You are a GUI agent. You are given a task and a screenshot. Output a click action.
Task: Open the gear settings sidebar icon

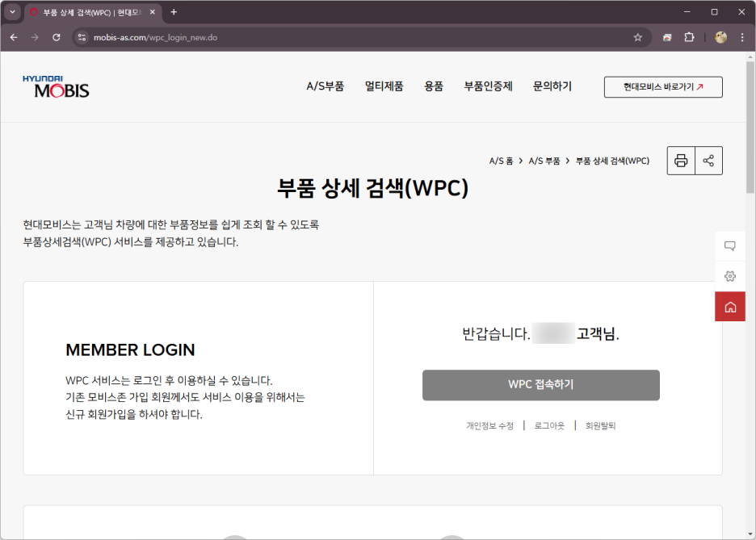730,276
